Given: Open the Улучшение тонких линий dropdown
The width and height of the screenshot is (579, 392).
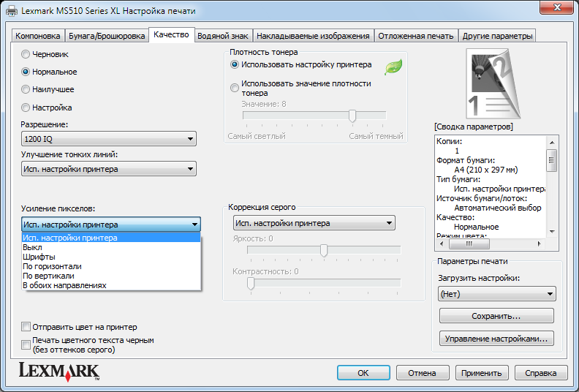Looking at the screenshot, I should (x=108, y=169).
